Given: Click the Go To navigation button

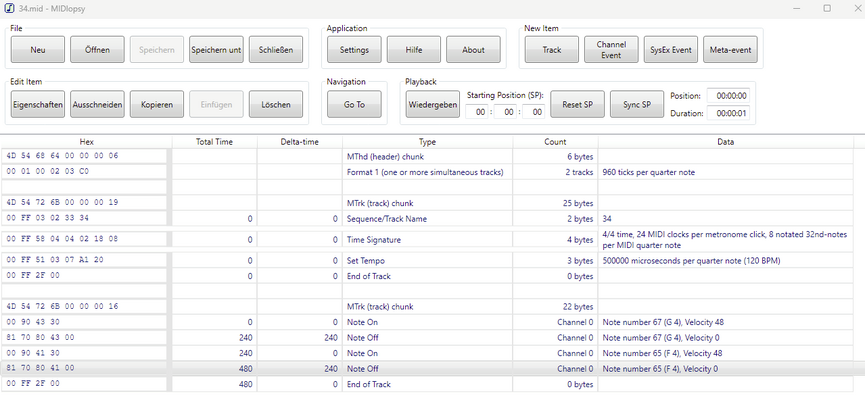Looking at the screenshot, I should point(354,105).
